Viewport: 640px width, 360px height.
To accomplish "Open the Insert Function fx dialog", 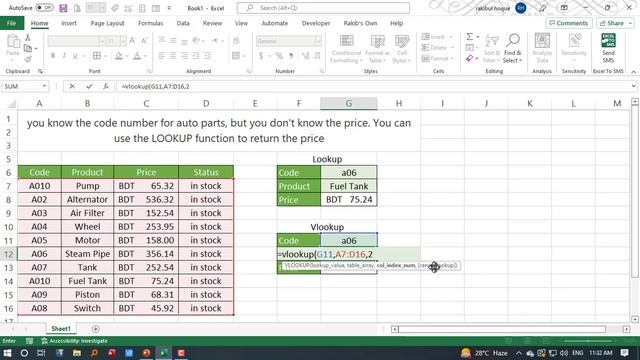I will [106, 87].
